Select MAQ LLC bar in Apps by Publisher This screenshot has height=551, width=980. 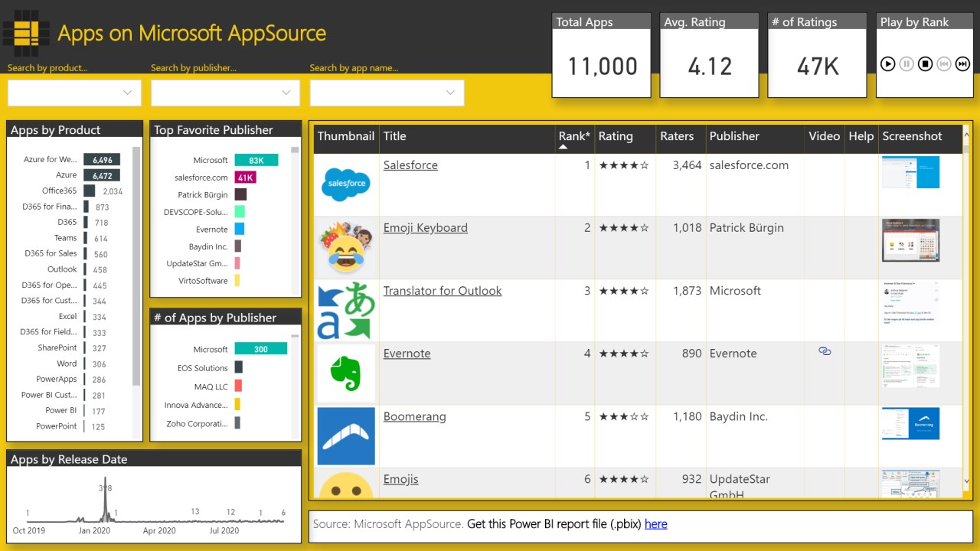238,386
